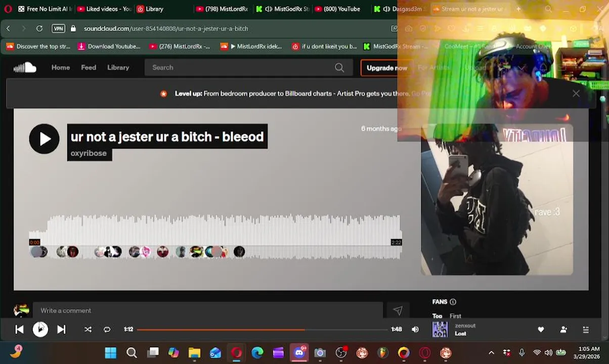Open zenxout artist name in player
The height and width of the screenshot is (364, 609).
pyautogui.click(x=465, y=326)
